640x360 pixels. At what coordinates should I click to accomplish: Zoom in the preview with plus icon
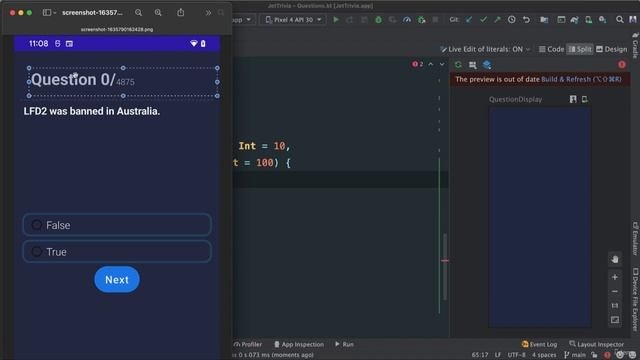pyautogui.click(x=615, y=277)
